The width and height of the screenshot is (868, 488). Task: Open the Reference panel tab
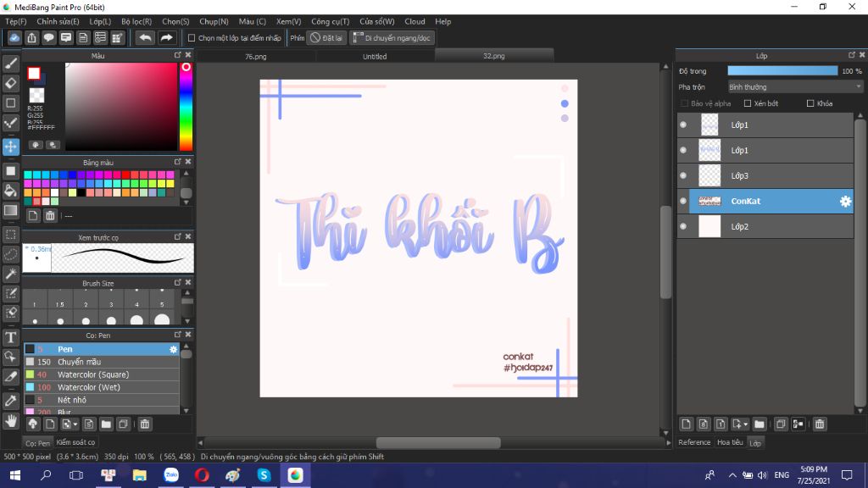694,442
